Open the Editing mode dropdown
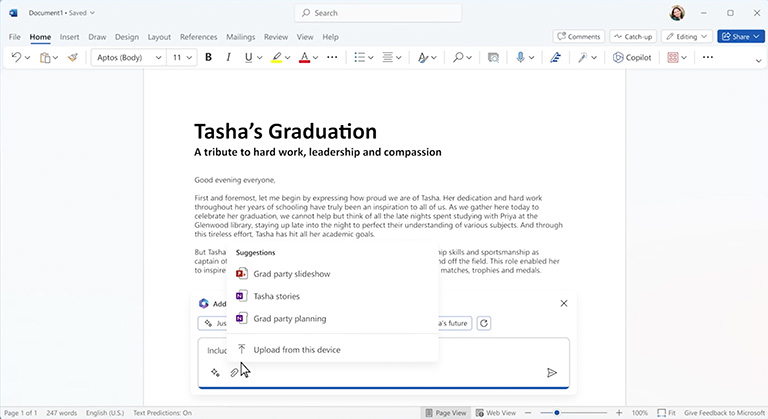 686,37
